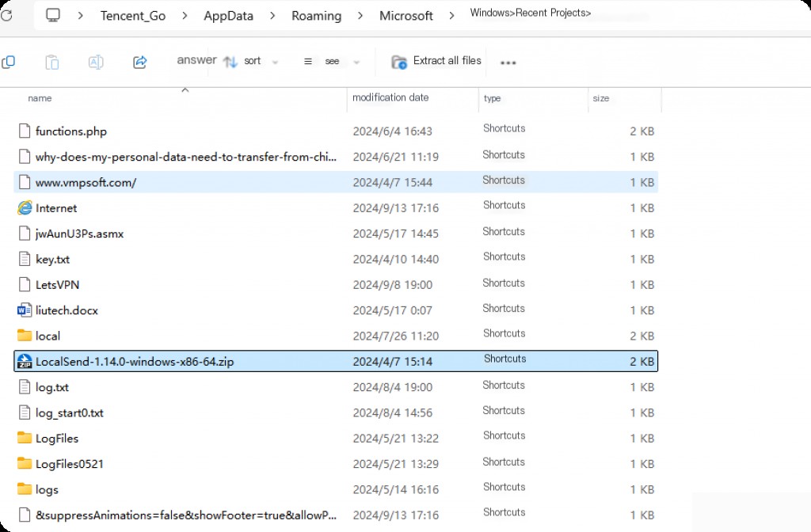This screenshot has height=532, width=811.
Task: Click the logs folder icon
Action: click(25, 489)
